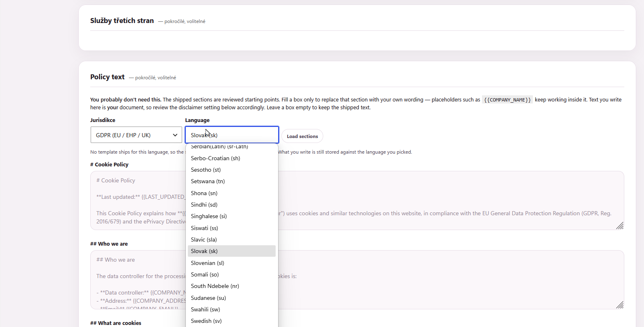Choose Slavic (sla) in the list
644x327 pixels.
coord(232,239)
